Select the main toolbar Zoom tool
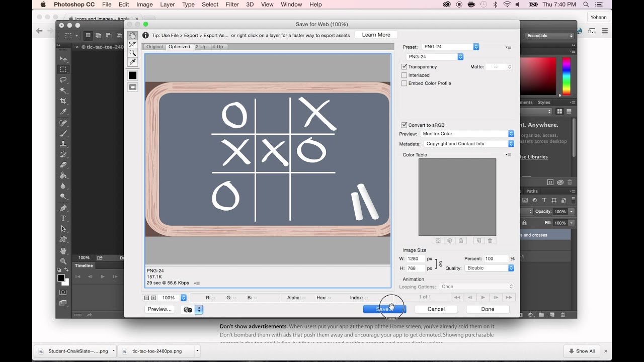This screenshot has height=362, width=644. click(x=63, y=261)
